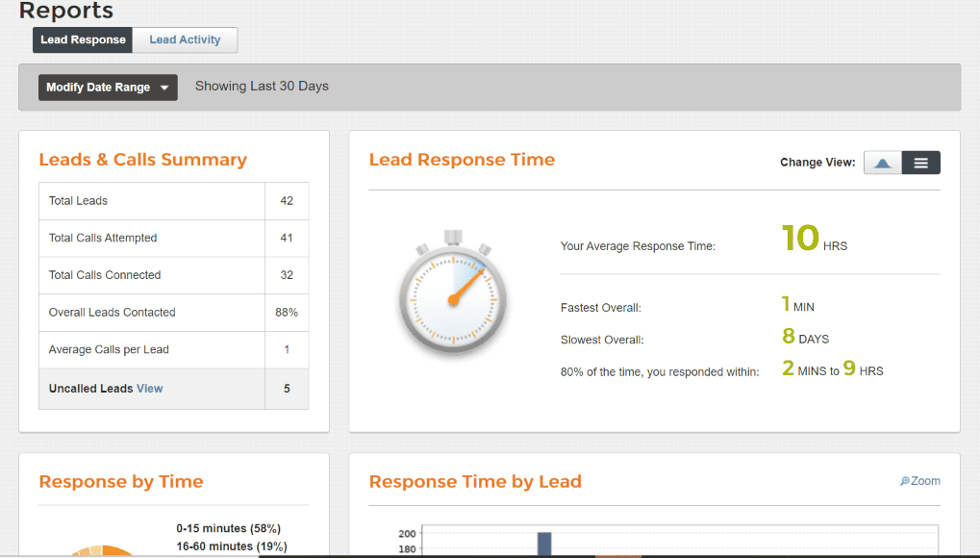Open the Modify Date Range dropdown
980x558 pixels.
pos(108,88)
